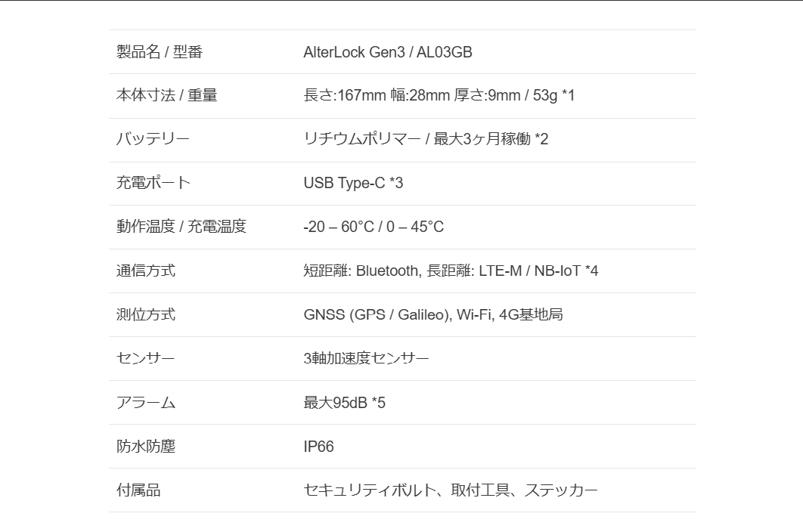Select the 最大95dB alarm value
The height and width of the screenshot is (532, 803).
(344, 403)
